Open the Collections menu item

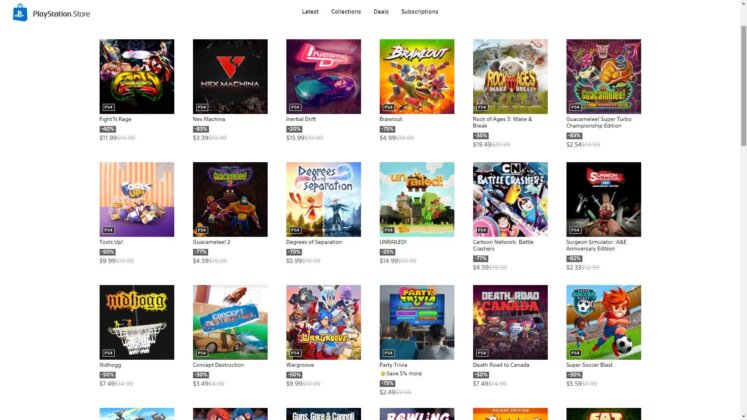pyautogui.click(x=346, y=11)
